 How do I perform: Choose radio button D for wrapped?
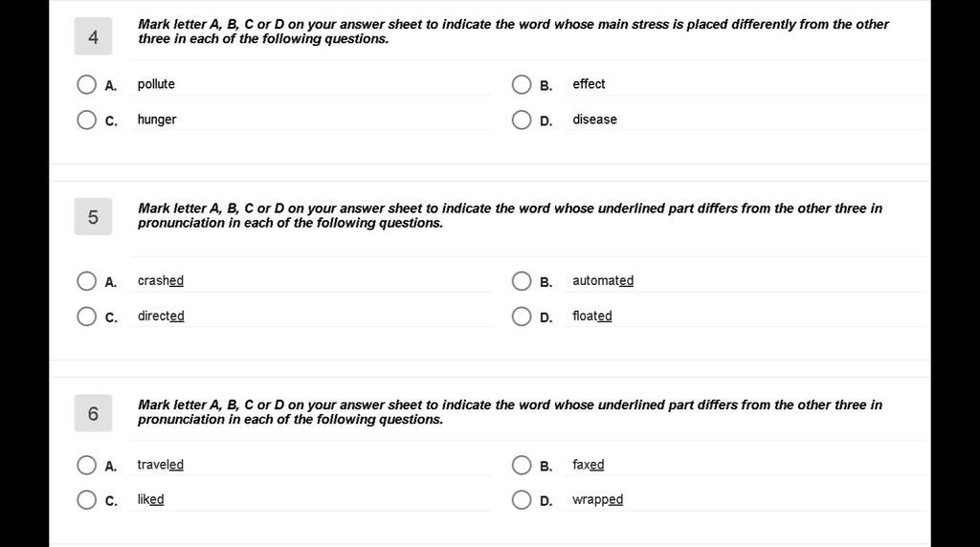point(522,500)
